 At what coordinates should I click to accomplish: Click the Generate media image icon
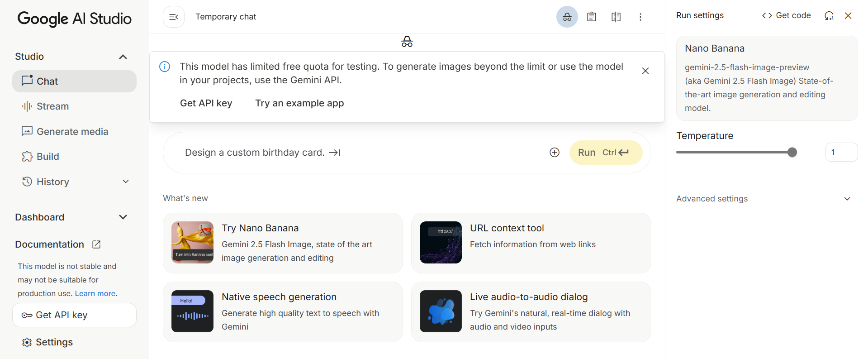point(27,131)
